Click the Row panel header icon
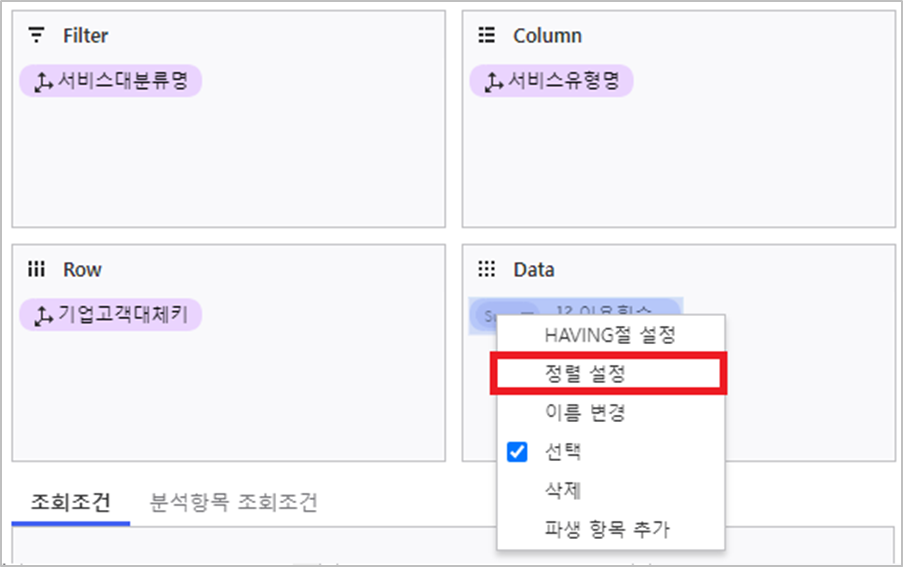The image size is (903, 567). pos(37,270)
